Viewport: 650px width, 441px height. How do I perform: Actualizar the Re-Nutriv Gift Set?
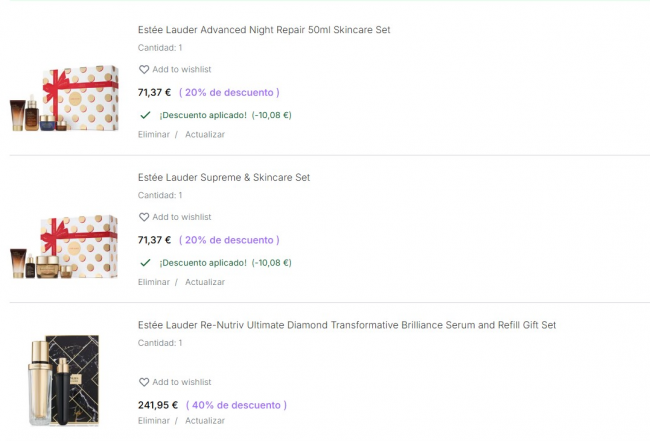(205, 421)
